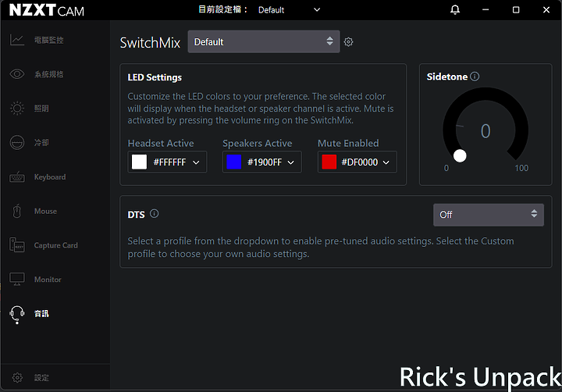Expand Headset Active color dropdown arrow
562x392 pixels.
196,162
